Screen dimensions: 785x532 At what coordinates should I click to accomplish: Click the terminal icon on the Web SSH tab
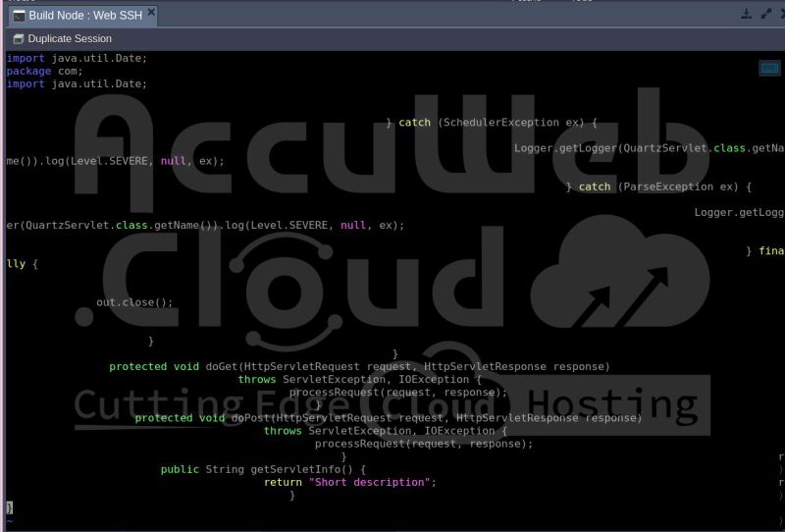click(x=19, y=16)
